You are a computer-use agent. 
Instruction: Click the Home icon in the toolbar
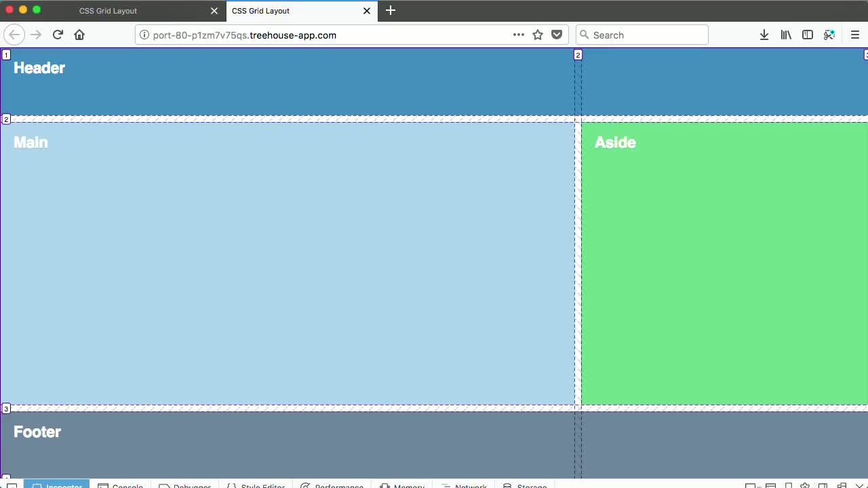point(79,35)
